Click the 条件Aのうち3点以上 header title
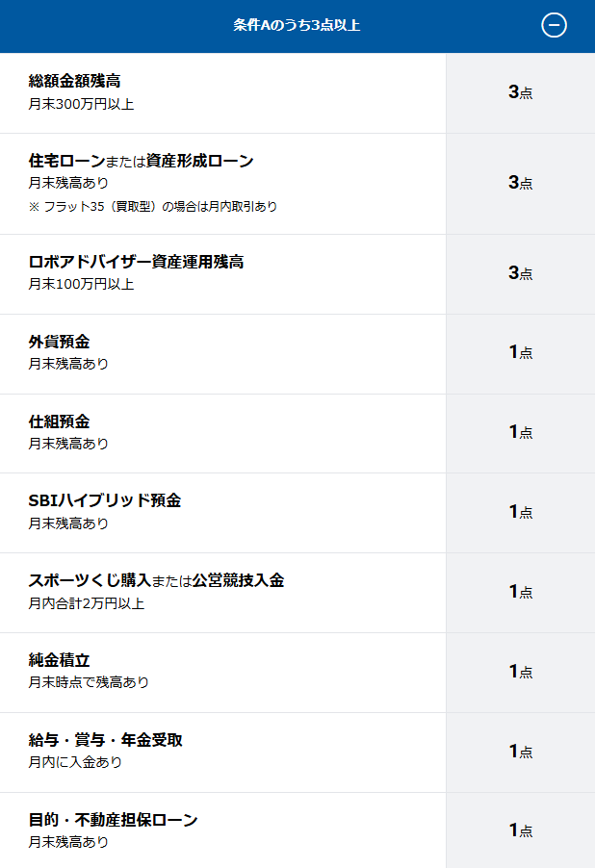 (297, 26)
